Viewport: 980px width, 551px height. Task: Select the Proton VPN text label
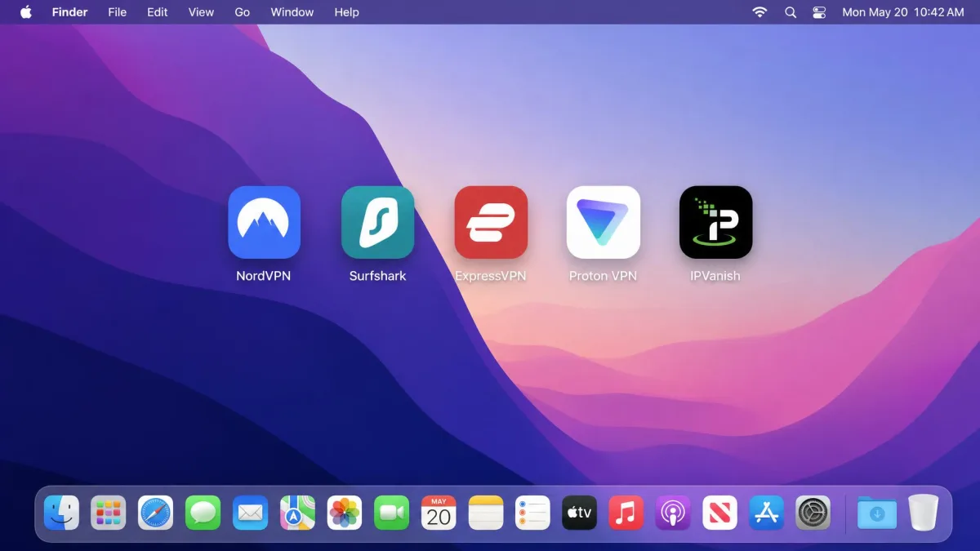(x=603, y=276)
